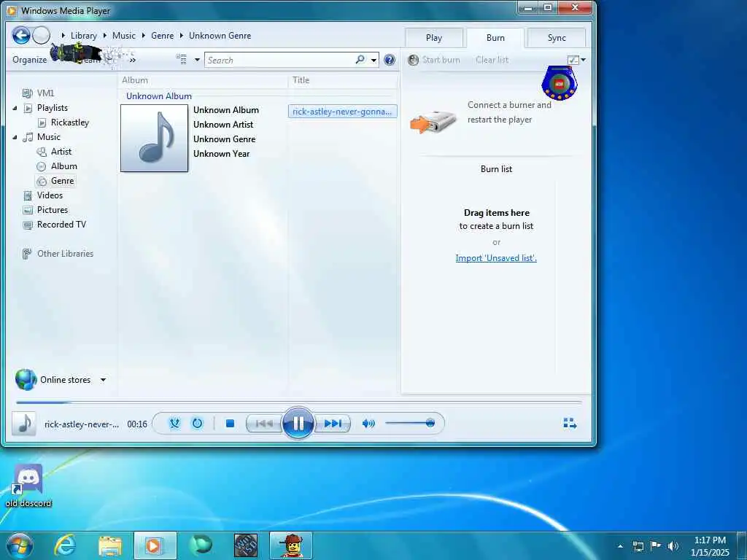The height and width of the screenshot is (560, 747).
Task: Click the burner drive icon
Action: (433, 122)
